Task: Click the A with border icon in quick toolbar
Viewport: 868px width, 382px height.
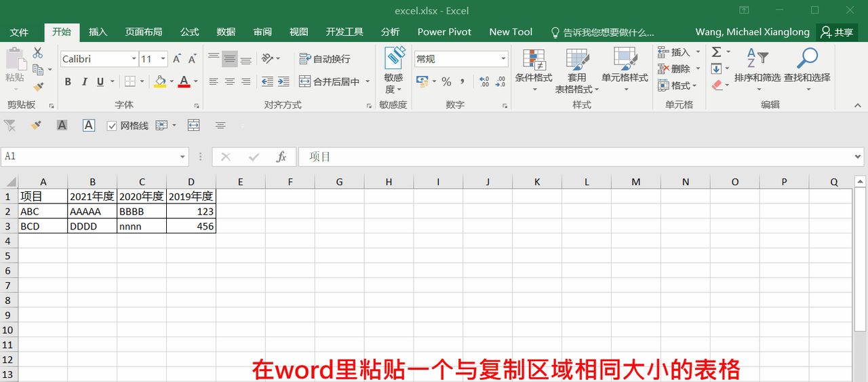Action: (89, 125)
